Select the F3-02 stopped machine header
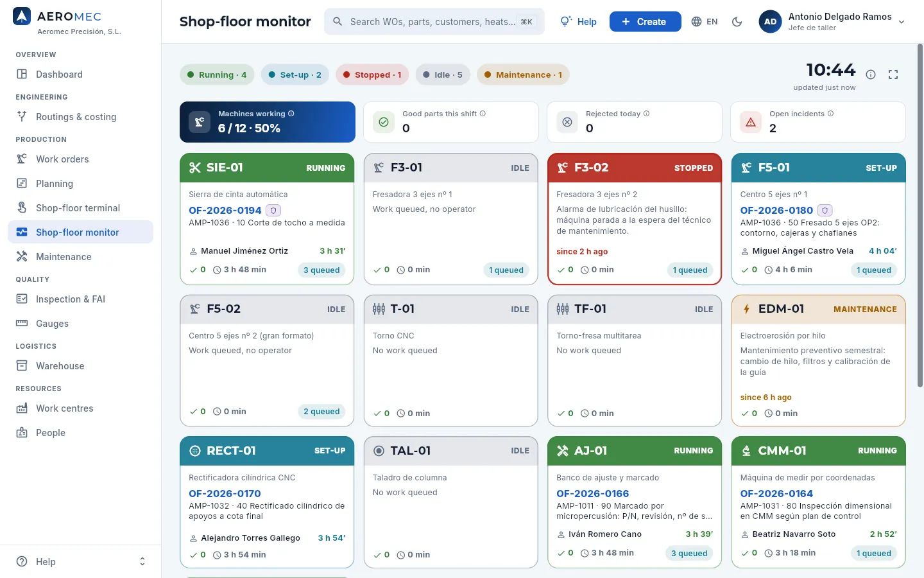This screenshot has width=924, height=578. tap(635, 168)
